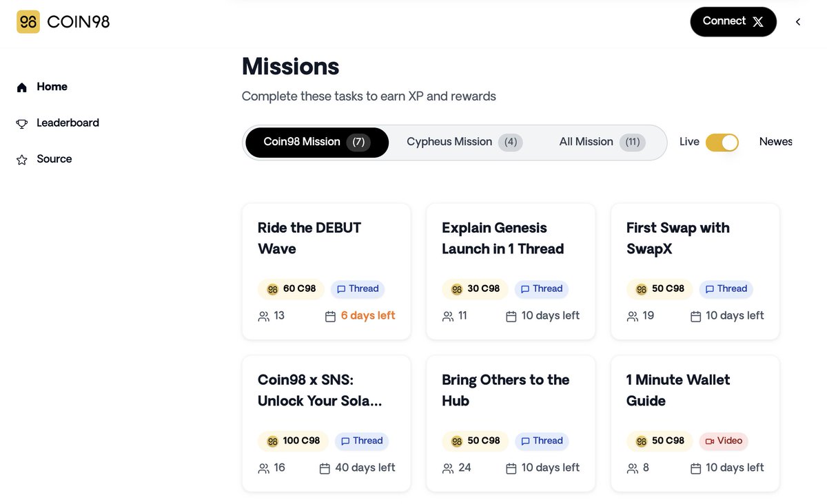Click Complete these tasks to earn XP text
The image size is (827, 504).
(x=369, y=96)
